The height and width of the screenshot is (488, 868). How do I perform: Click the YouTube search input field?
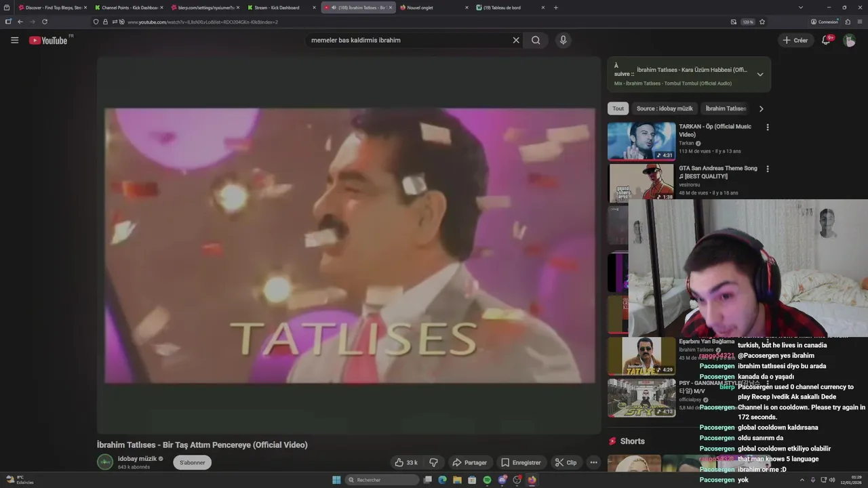click(x=410, y=40)
